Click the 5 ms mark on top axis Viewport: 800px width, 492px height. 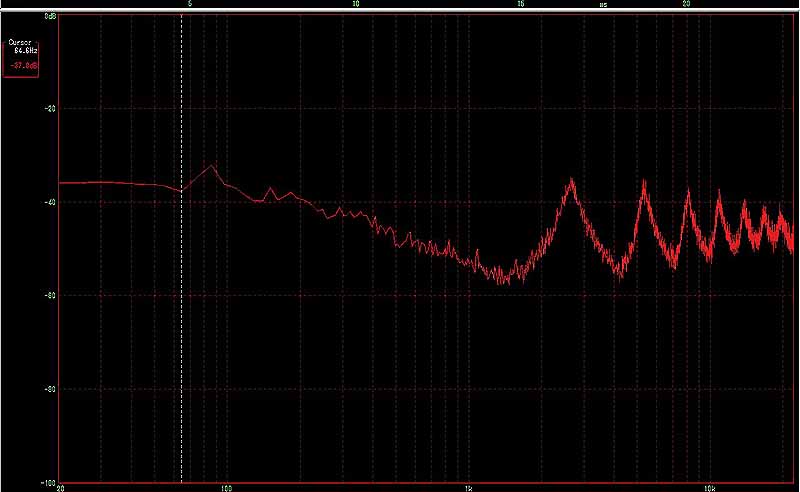(x=190, y=5)
